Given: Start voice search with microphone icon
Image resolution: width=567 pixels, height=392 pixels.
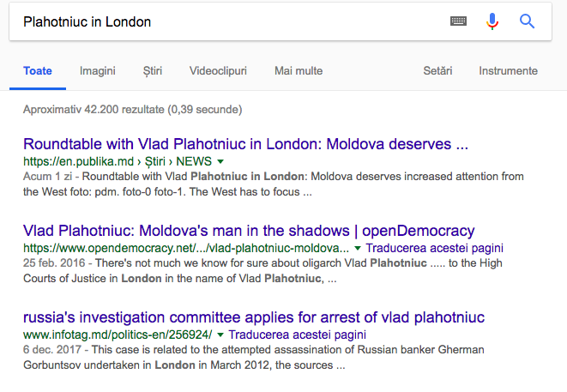Looking at the screenshot, I should (492, 21).
